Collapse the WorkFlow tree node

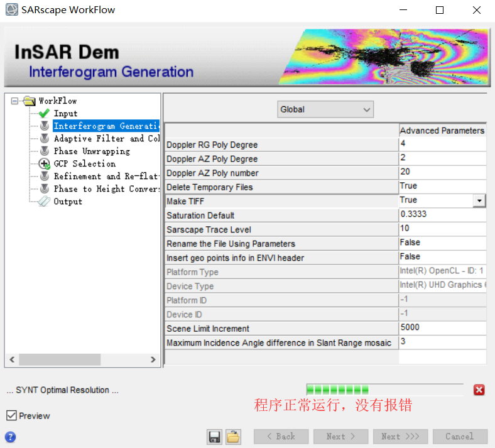(x=14, y=101)
